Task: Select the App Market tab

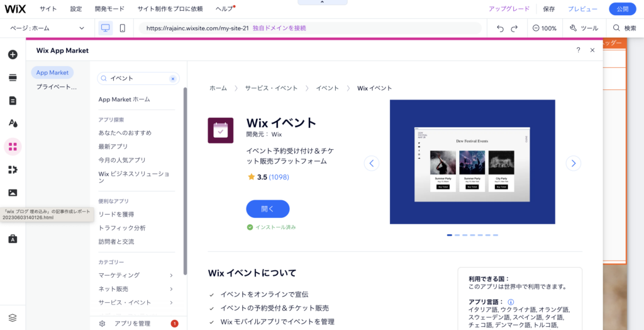Action: pyautogui.click(x=52, y=72)
